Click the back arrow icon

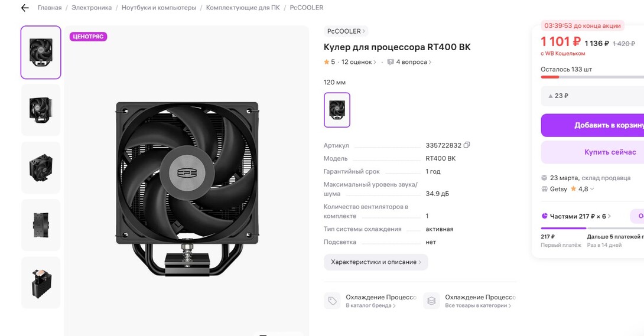click(24, 8)
